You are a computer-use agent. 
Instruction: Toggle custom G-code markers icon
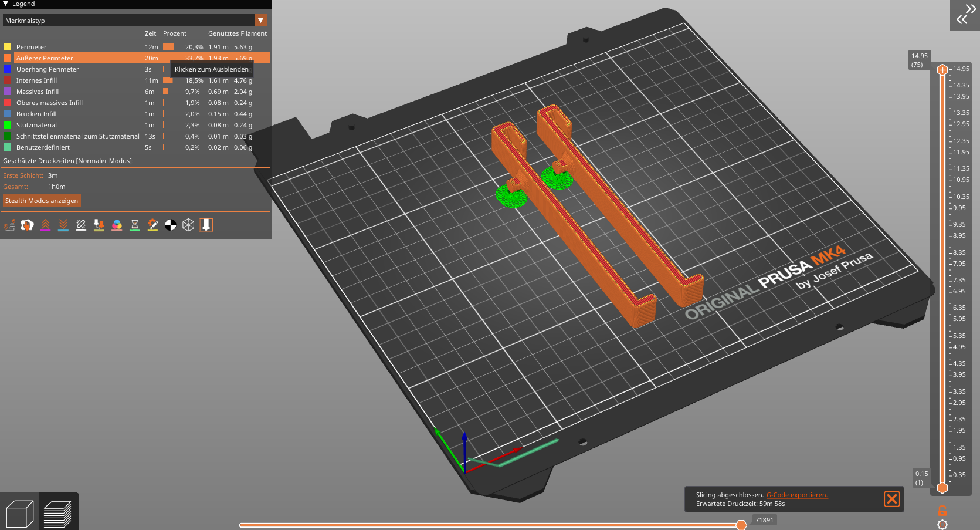tap(152, 225)
